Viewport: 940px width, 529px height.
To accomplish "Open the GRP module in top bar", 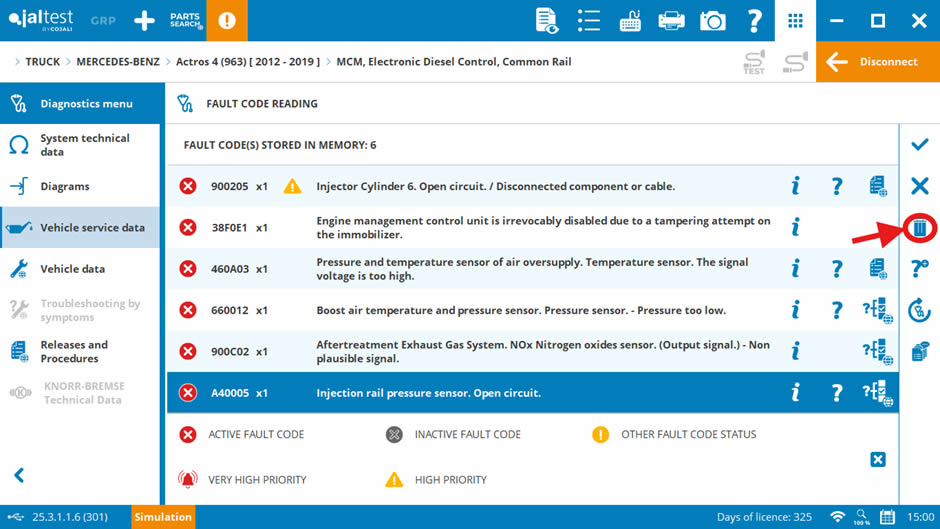I will 103,20.
